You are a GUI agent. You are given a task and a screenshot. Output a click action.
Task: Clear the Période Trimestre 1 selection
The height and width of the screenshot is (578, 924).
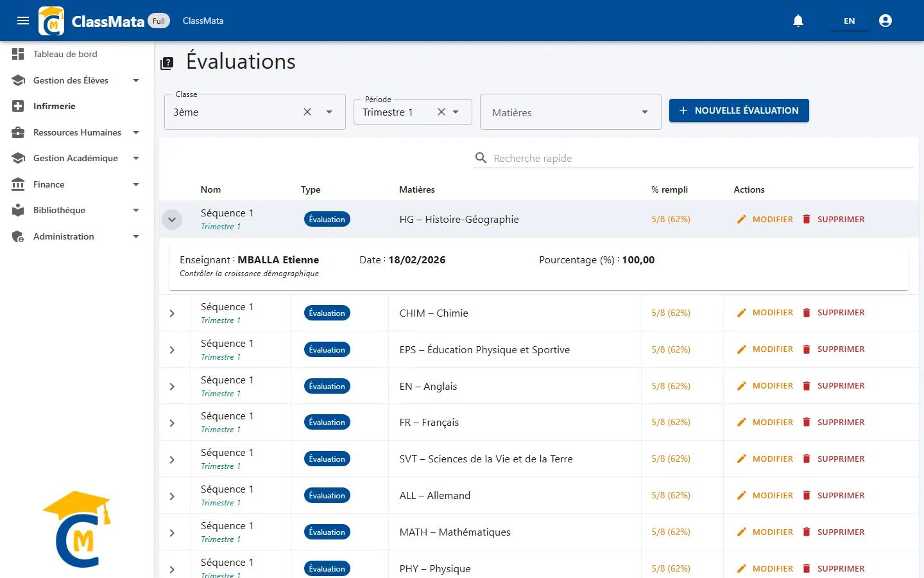441,112
